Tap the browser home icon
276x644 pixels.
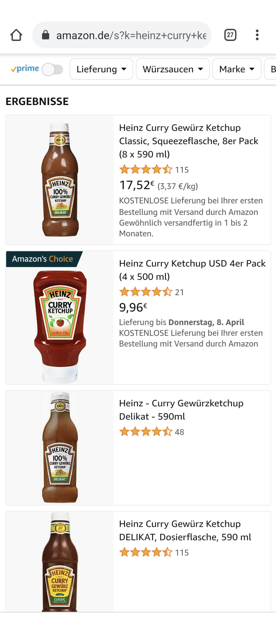(x=16, y=35)
